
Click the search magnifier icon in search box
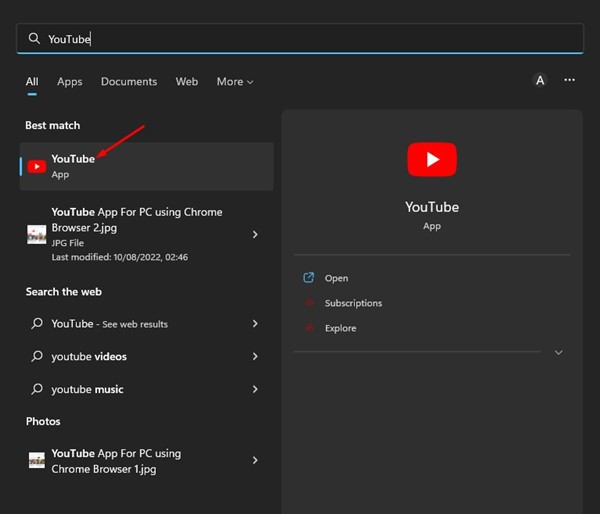point(34,39)
